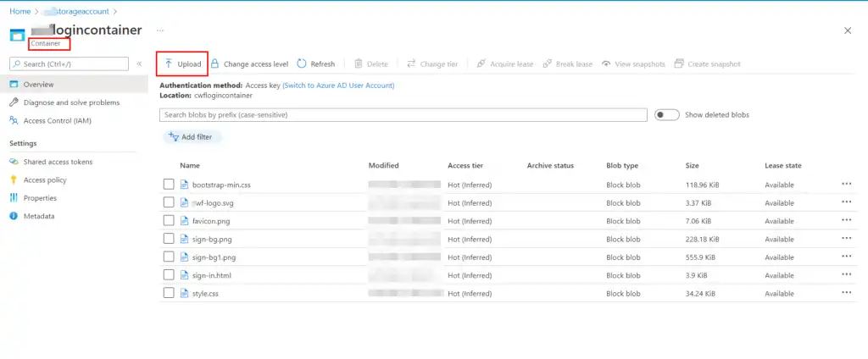Select Overview in the sidebar
868x359 pixels.
pos(75,85)
